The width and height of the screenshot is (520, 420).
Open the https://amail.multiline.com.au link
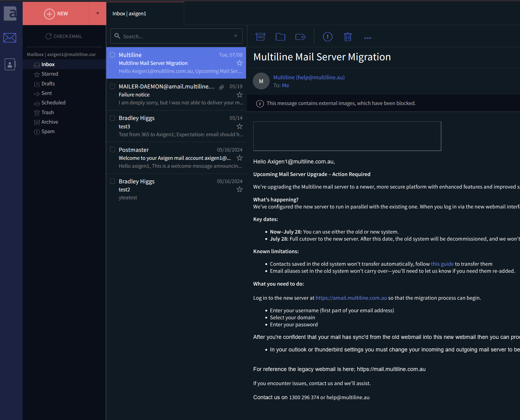(351, 298)
